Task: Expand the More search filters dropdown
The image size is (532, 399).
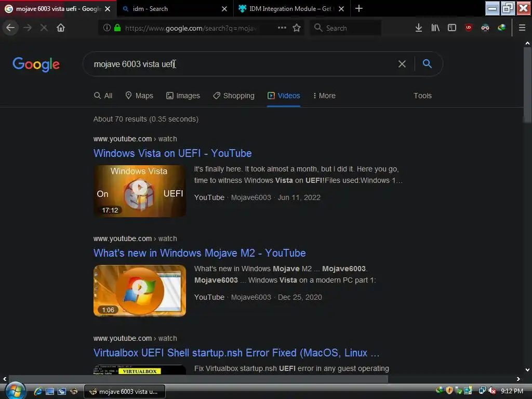Action: [x=324, y=96]
